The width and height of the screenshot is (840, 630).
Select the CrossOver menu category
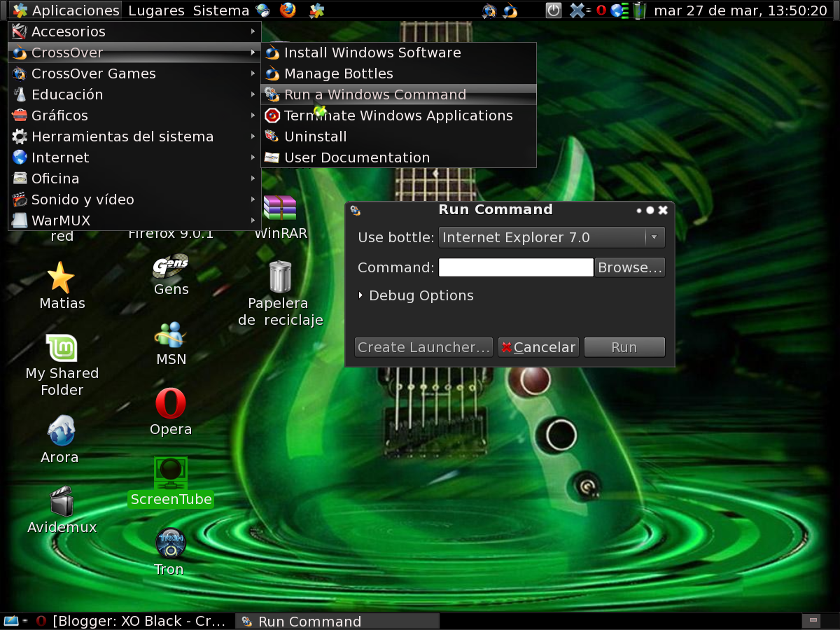click(134, 52)
